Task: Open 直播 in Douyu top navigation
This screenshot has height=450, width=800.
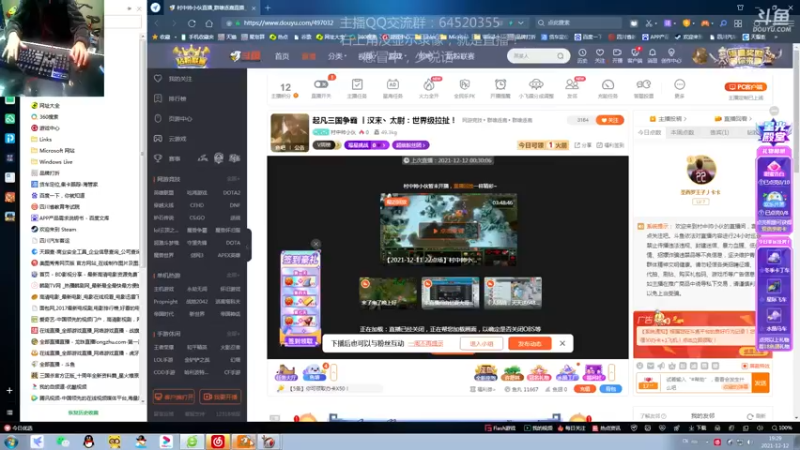Action: (309, 56)
